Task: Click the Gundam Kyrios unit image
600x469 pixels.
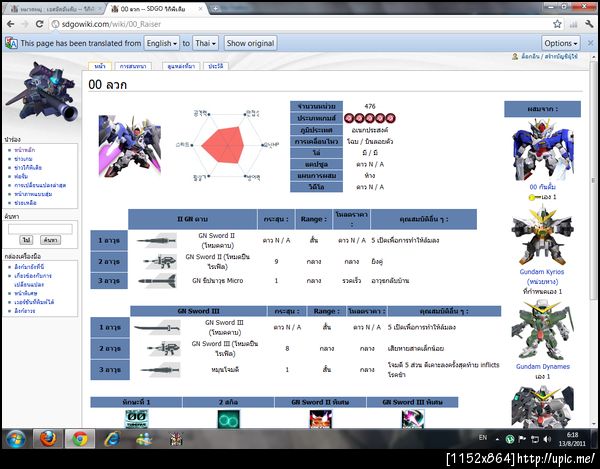Action: point(542,235)
